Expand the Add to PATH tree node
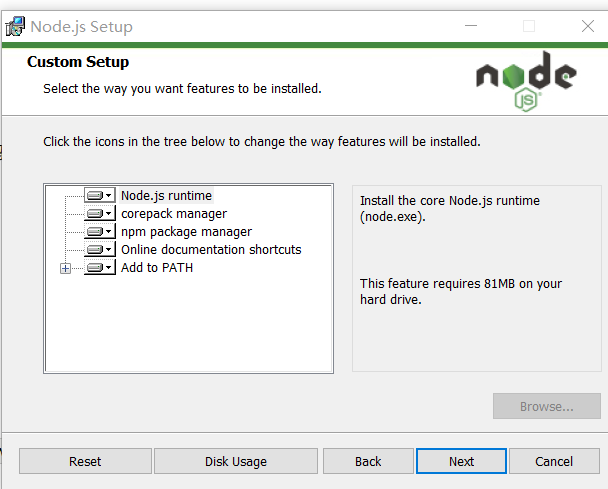The image size is (608, 489). 66,268
